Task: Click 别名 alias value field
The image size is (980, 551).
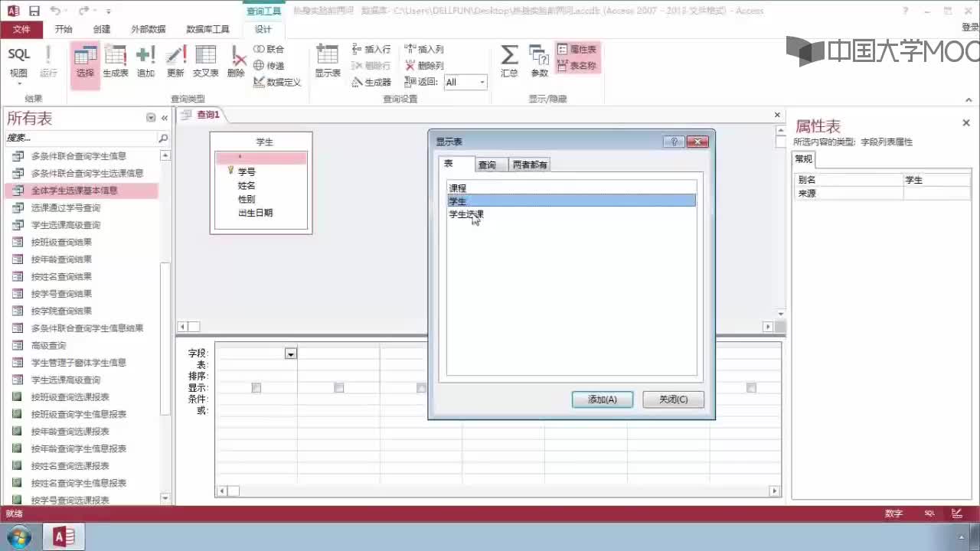Action: pos(936,180)
